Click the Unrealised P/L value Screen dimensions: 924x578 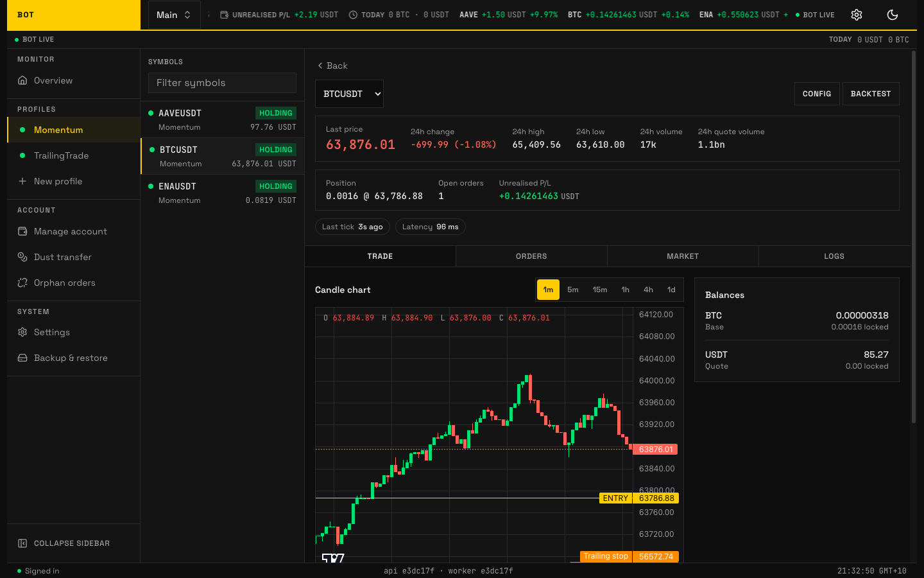539,197
